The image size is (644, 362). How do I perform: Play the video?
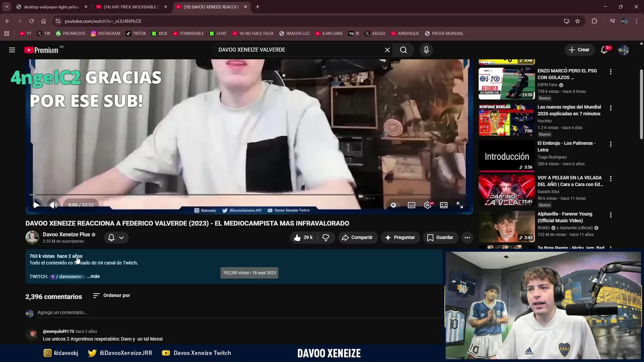click(36, 205)
